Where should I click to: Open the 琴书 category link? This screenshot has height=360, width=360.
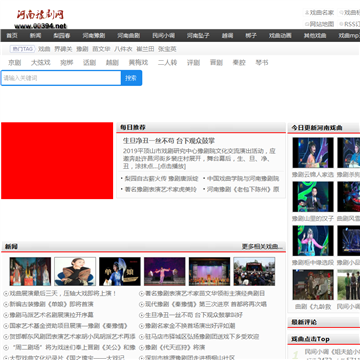click(262, 62)
